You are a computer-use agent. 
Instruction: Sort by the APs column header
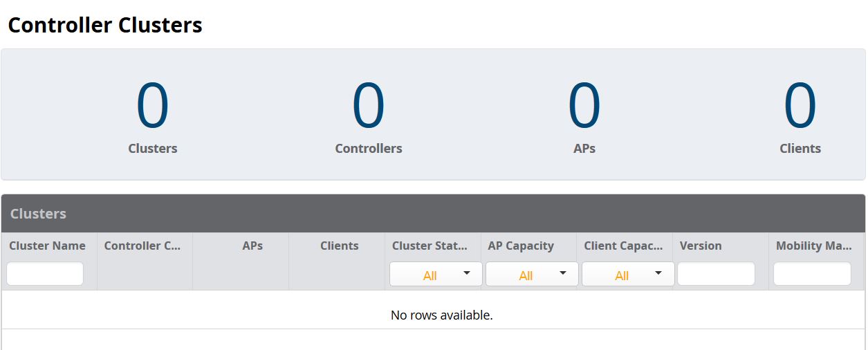[x=252, y=246]
